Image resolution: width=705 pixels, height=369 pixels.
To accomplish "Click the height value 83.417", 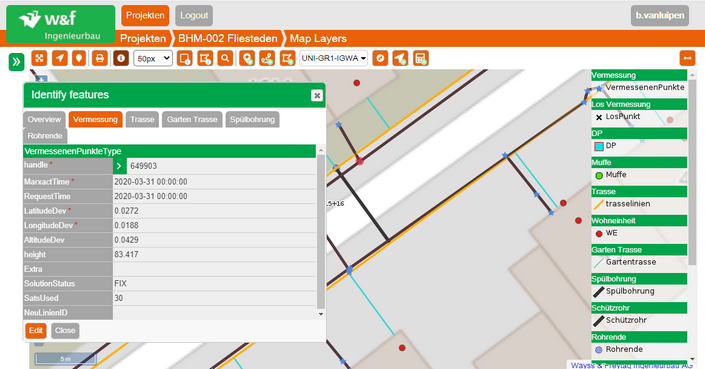I will [214, 254].
